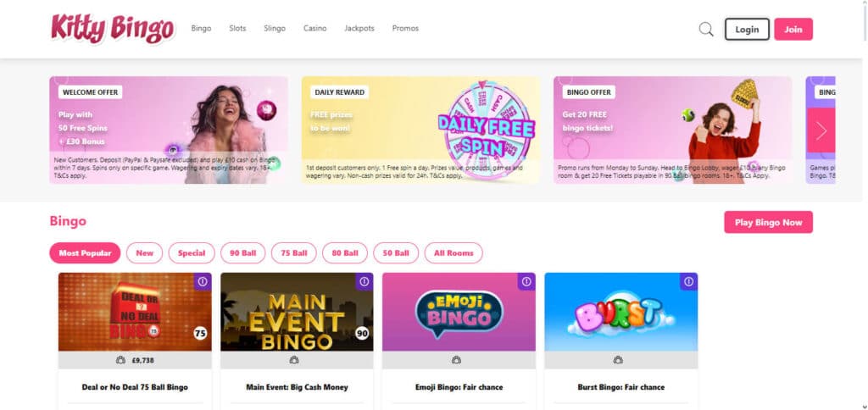Image resolution: width=868 pixels, height=410 pixels.
Task: Select the 75 Ball filter
Action: 294,252
